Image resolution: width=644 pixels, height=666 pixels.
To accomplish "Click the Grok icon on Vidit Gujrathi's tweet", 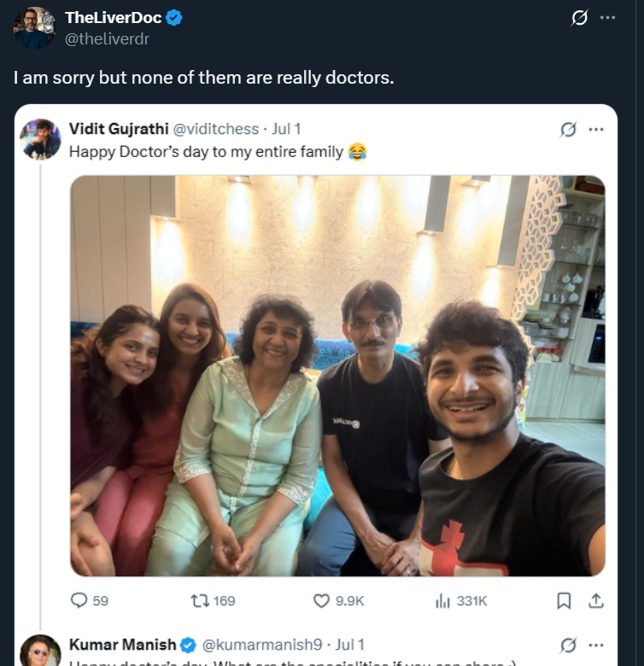I will point(568,129).
